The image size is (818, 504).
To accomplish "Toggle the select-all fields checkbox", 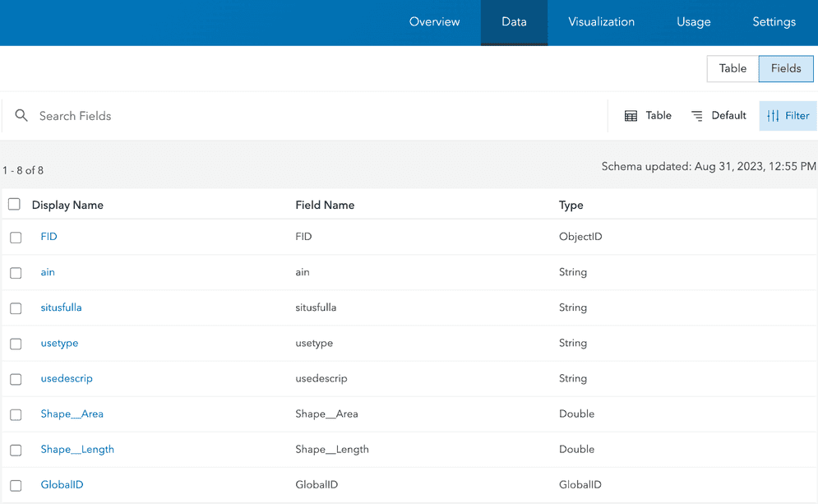I will click(x=14, y=204).
